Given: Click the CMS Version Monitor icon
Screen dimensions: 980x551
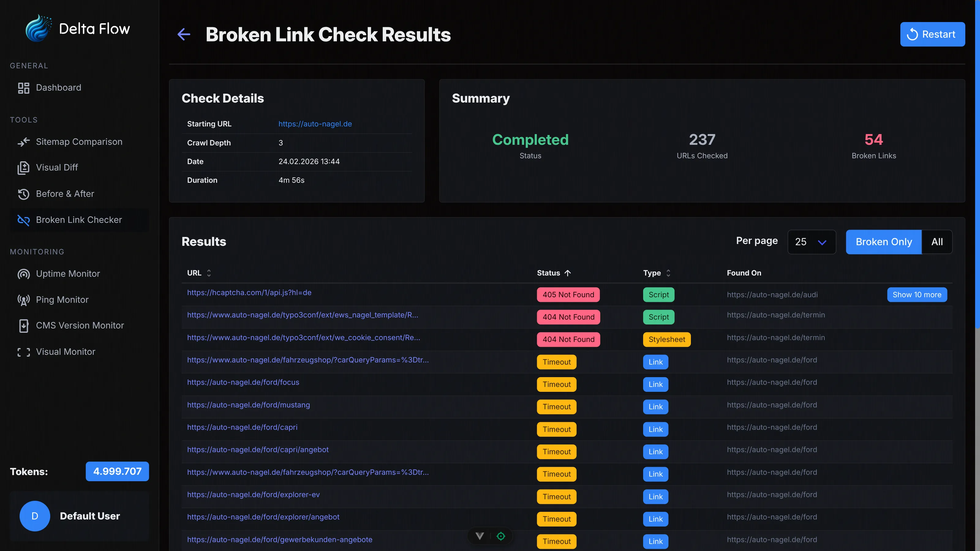Looking at the screenshot, I should click(x=24, y=326).
